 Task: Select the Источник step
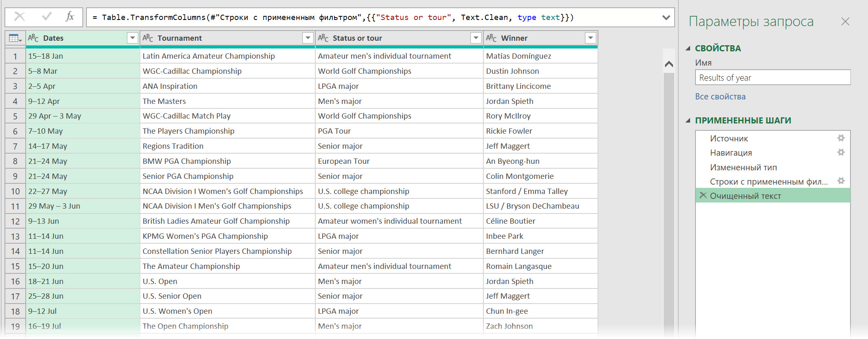click(x=773, y=138)
